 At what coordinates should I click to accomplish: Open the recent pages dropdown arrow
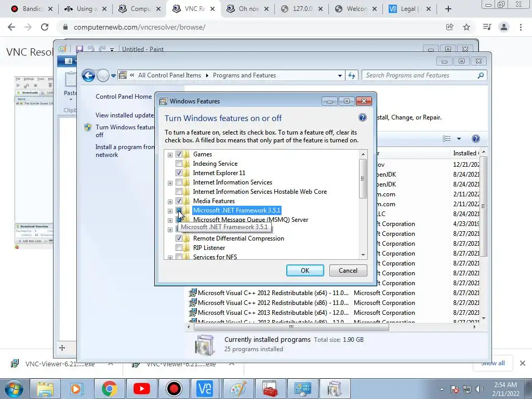113,76
